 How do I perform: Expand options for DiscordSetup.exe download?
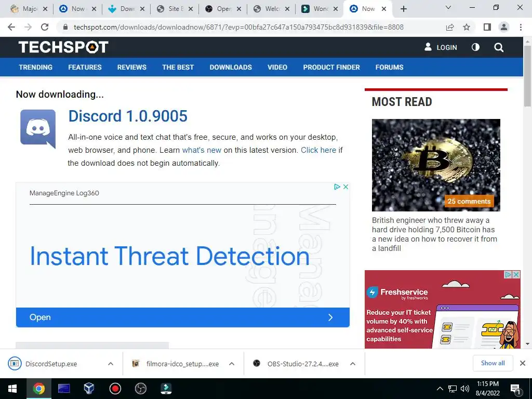pos(111,364)
